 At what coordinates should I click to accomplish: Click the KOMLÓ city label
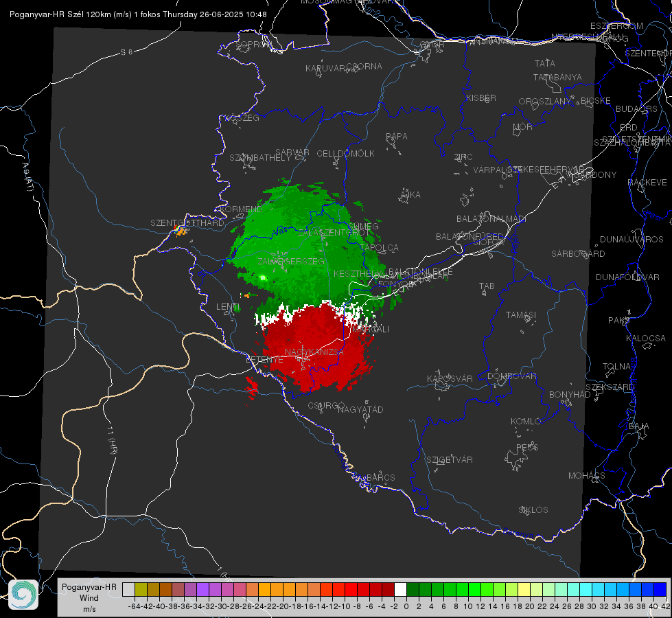coord(526,422)
